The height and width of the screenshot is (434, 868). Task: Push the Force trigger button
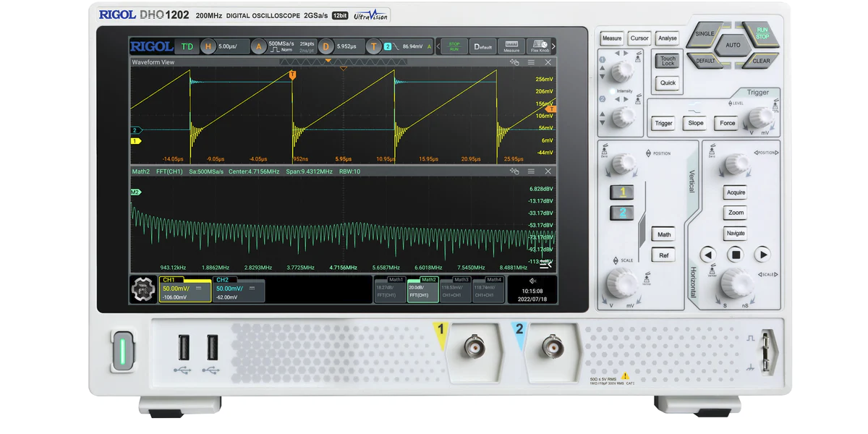click(728, 123)
